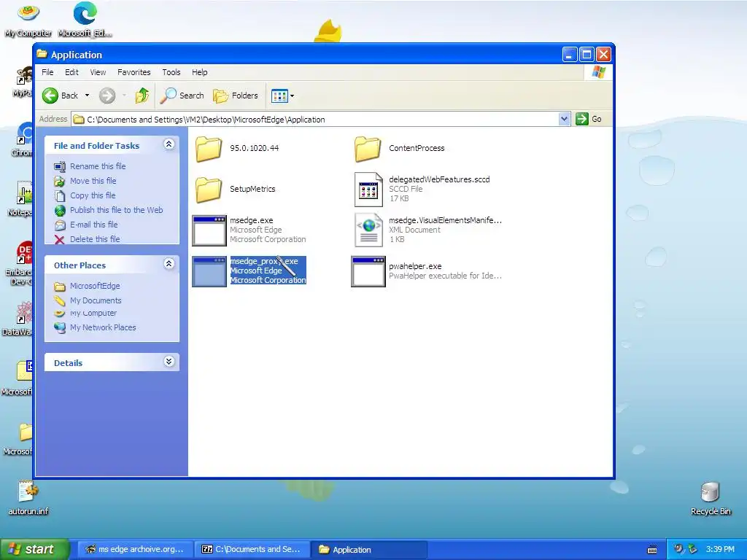Open the Help menu

click(x=200, y=72)
